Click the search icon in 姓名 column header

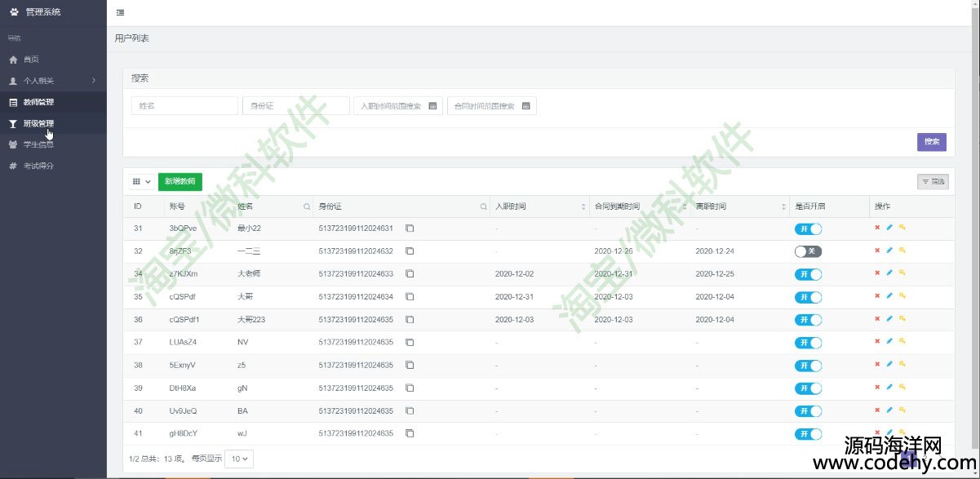click(x=307, y=206)
